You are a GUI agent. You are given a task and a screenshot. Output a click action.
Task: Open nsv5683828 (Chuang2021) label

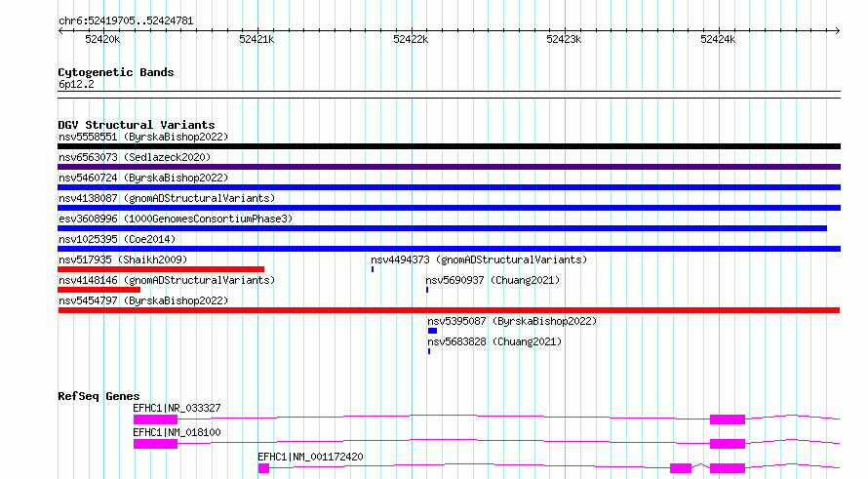[494, 341]
